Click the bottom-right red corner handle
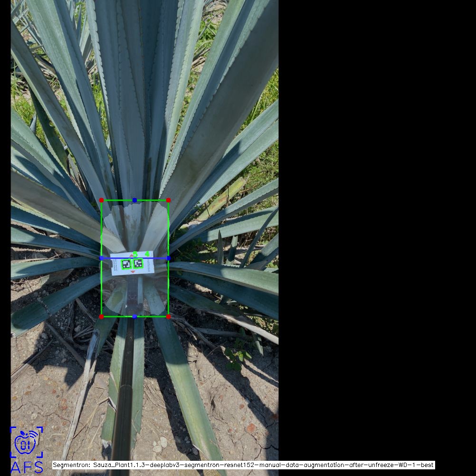 [168, 316]
